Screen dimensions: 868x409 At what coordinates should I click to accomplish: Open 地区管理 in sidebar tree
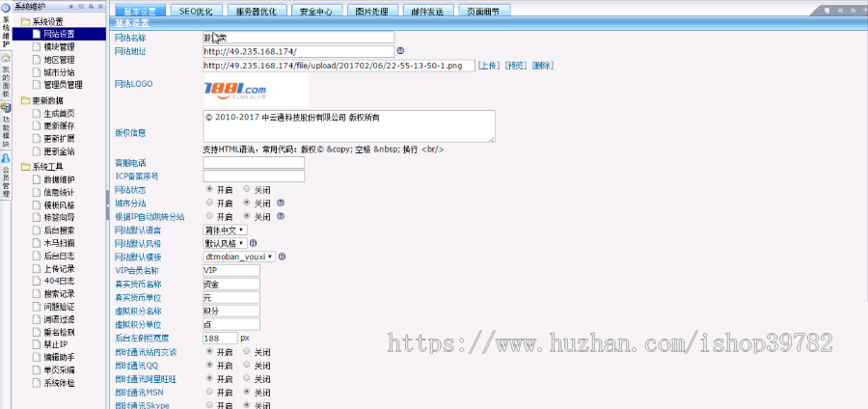[x=59, y=60]
